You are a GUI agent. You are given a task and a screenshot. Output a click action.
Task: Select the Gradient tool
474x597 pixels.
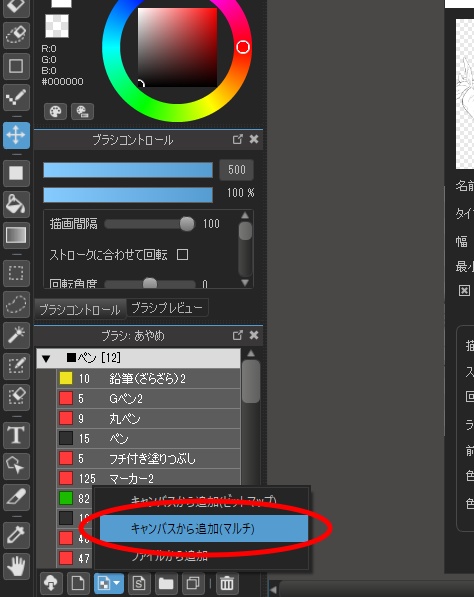tap(16, 235)
